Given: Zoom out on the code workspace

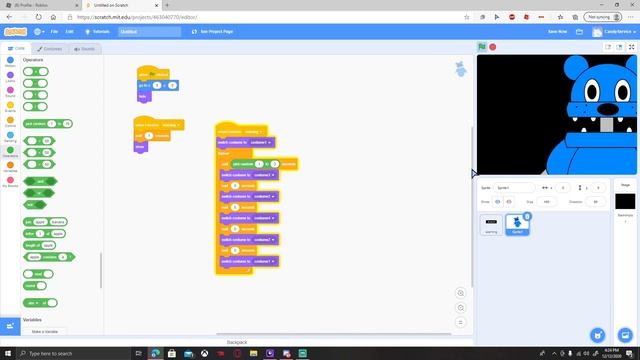Looking at the screenshot, I should click(x=460, y=308).
